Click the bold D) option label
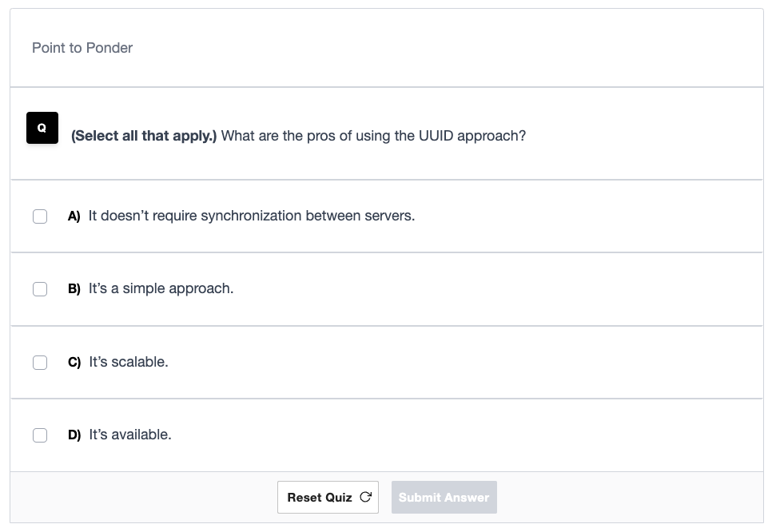Image resolution: width=776 pixels, height=532 pixels. 74,435
